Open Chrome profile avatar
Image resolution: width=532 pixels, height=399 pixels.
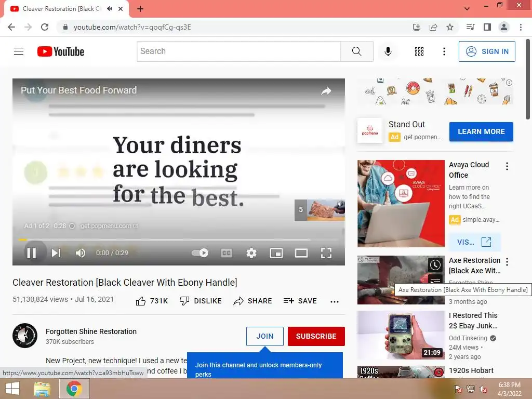click(x=504, y=27)
